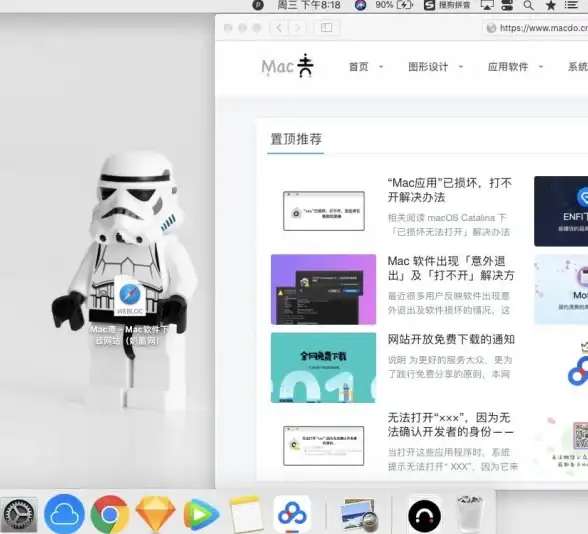The width and height of the screenshot is (588, 534).
Task: Open the Trash in the Dock
Action: pyautogui.click(x=470, y=514)
